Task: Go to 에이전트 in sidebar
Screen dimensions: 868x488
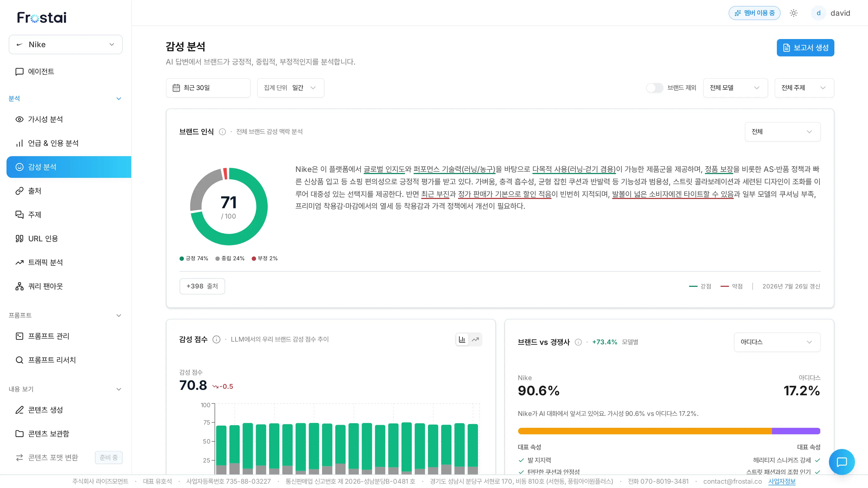Action: pyautogui.click(x=66, y=72)
